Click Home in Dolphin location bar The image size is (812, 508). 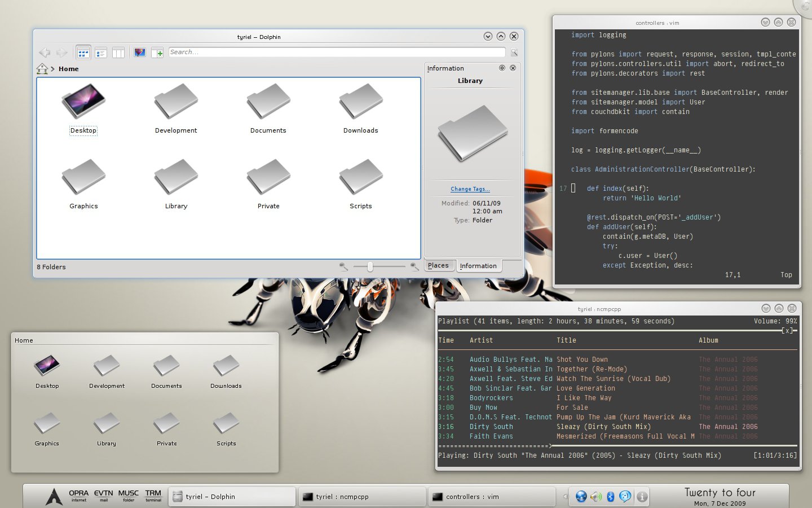tap(68, 69)
